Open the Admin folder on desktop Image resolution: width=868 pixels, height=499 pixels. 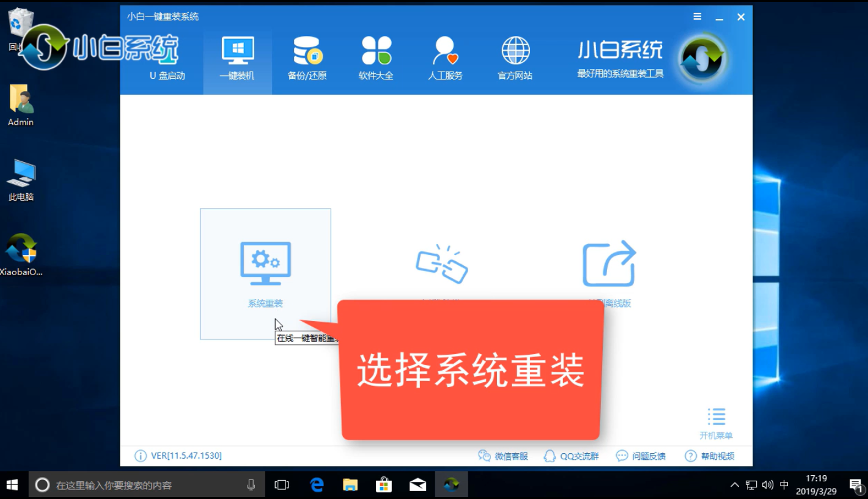pos(21,105)
